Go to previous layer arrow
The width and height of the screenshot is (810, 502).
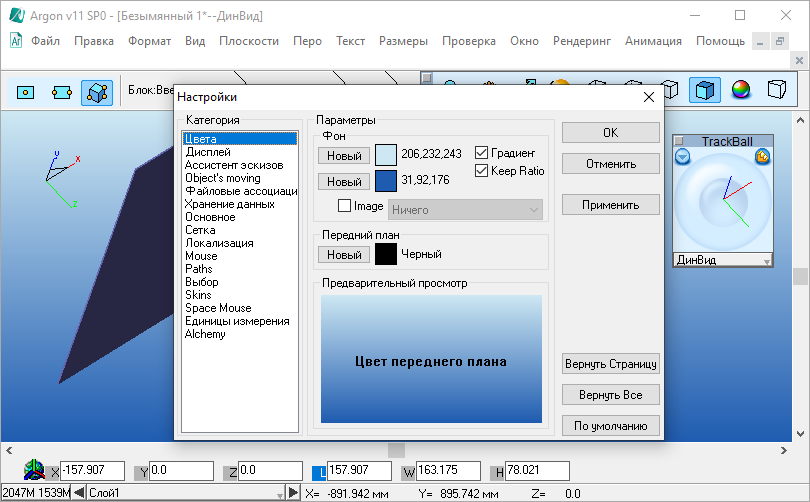79,492
